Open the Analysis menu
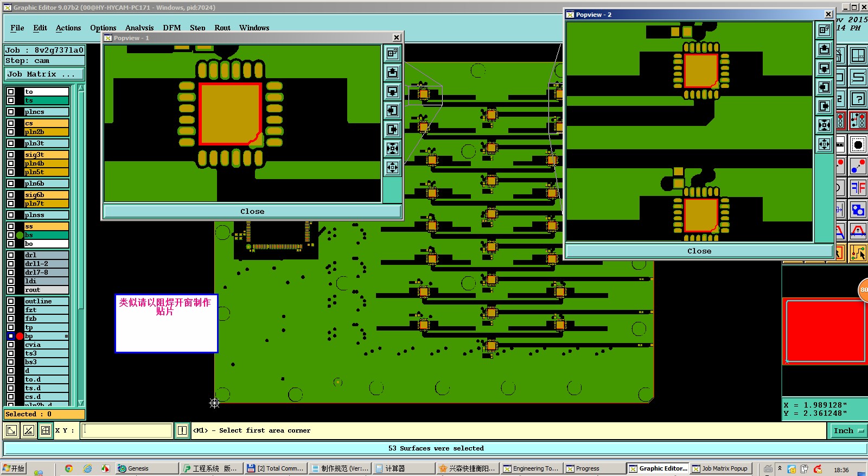 (139, 28)
